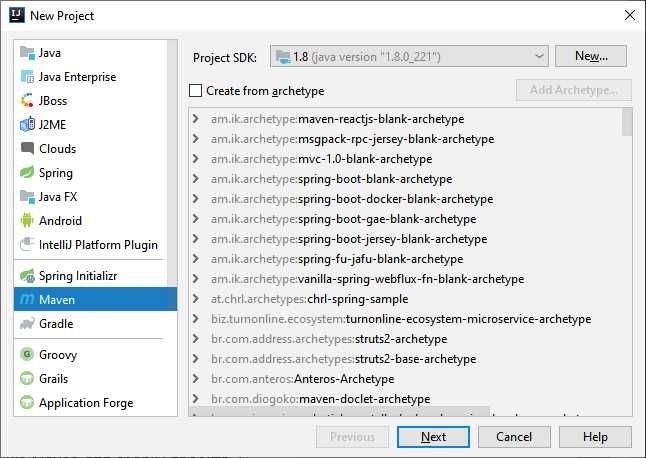Viewport: 646px width, 458px height.
Task: Click archetype list horizontal scrollbar
Action: click(x=339, y=413)
